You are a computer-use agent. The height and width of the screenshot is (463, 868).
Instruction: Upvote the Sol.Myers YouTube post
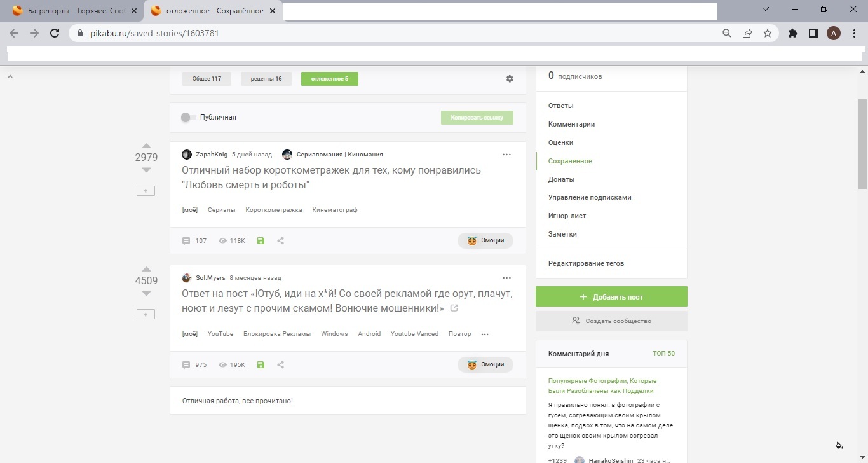pyautogui.click(x=146, y=269)
